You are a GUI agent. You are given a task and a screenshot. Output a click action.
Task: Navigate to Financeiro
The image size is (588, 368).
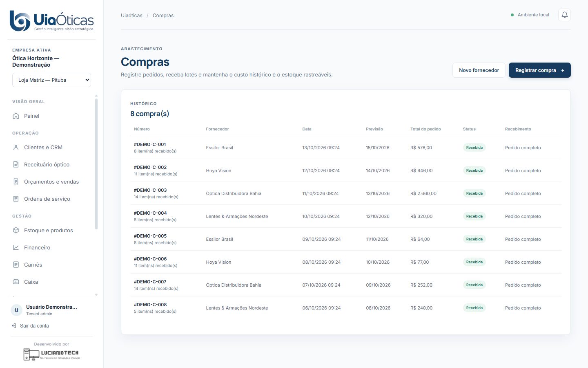pyautogui.click(x=51, y=247)
